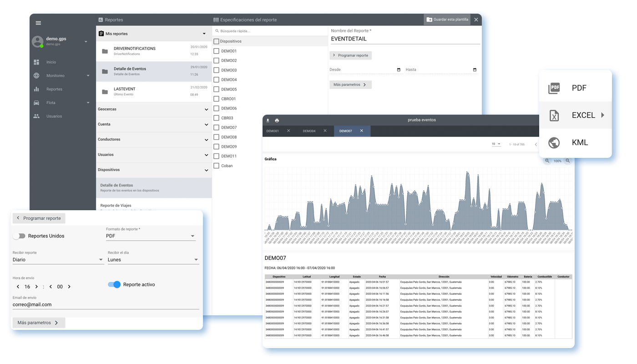Check the Coban device checkbox
Screen dimensions: 637x364
coord(217,166)
